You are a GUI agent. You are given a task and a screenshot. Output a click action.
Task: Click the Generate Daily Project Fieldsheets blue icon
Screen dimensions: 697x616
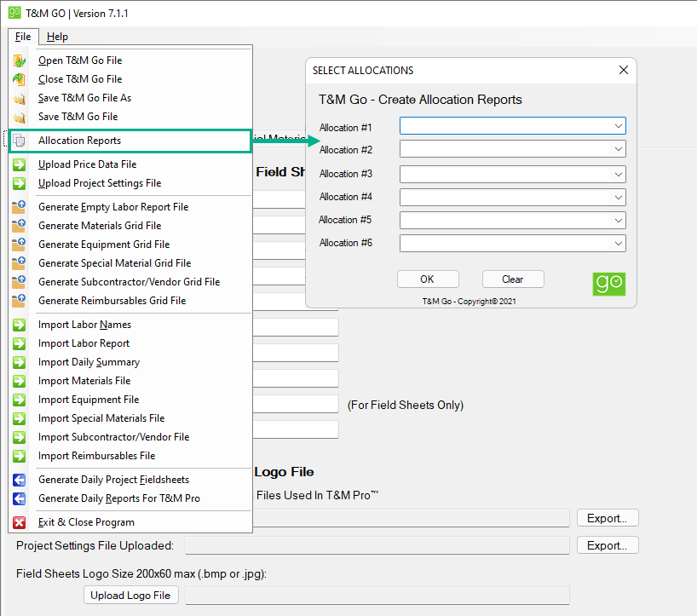pyautogui.click(x=19, y=480)
